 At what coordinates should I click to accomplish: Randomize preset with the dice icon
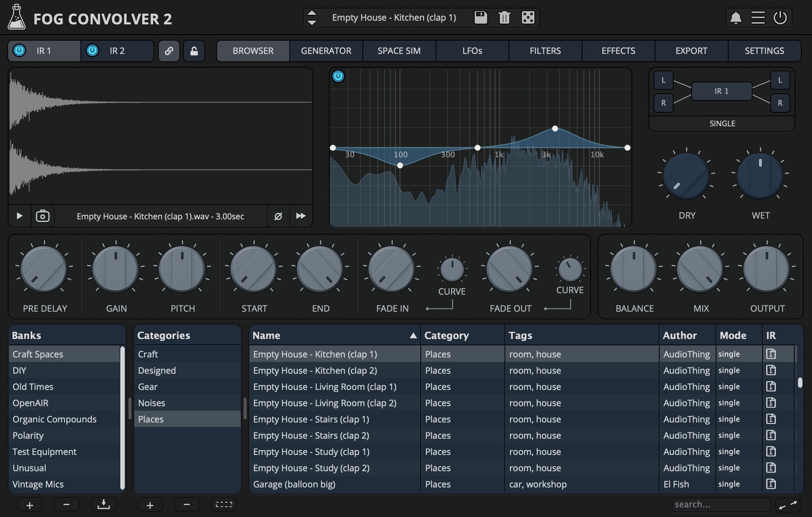coord(528,17)
